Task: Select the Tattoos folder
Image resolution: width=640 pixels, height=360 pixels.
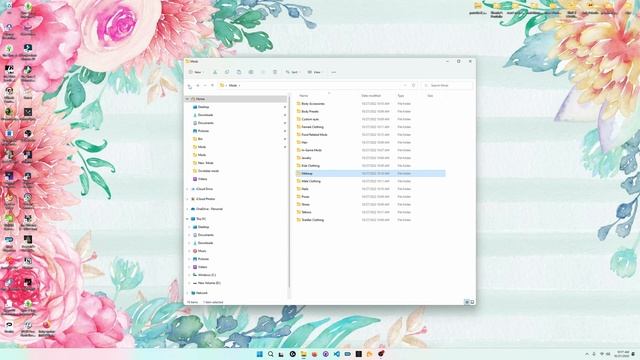Action: (307, 212)
